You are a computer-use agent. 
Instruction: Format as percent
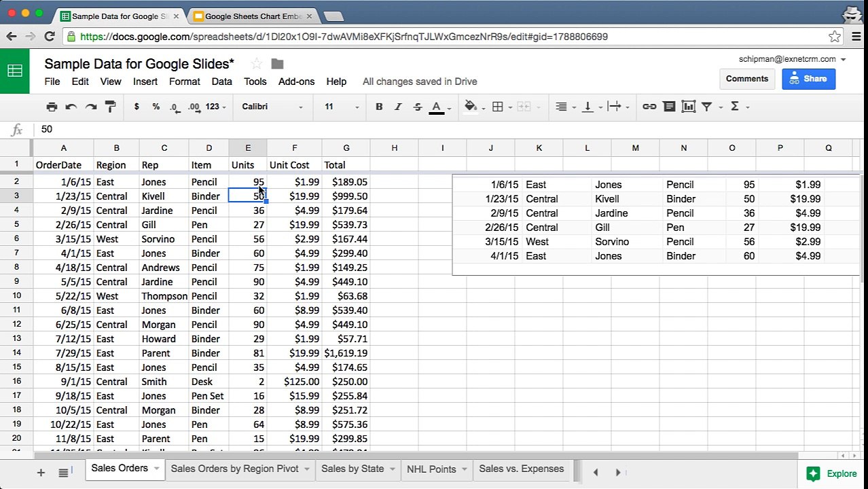click(x=156, y=107)
